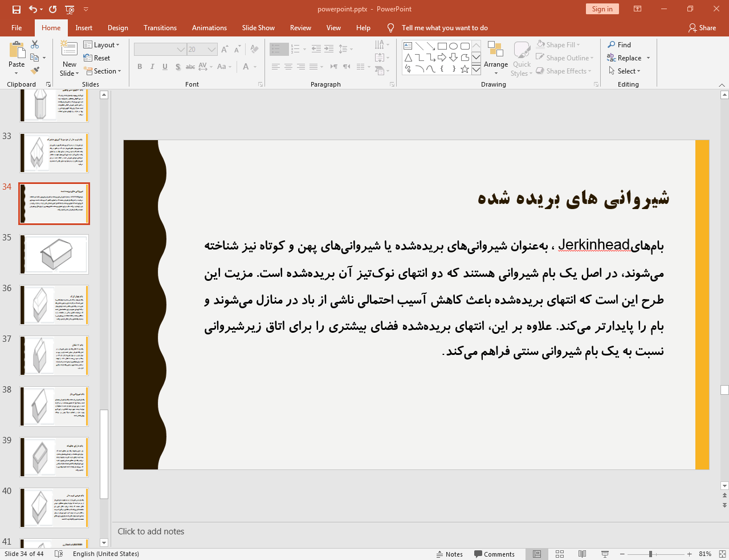
Task: Expand the Layout dropdown
Action: pyautogui.click(x=101, y=45)
